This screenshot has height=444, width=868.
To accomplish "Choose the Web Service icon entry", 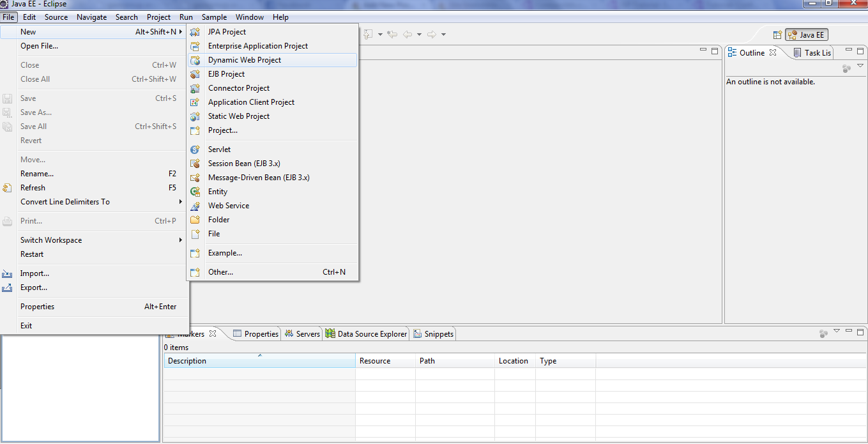I will point(195,206).
